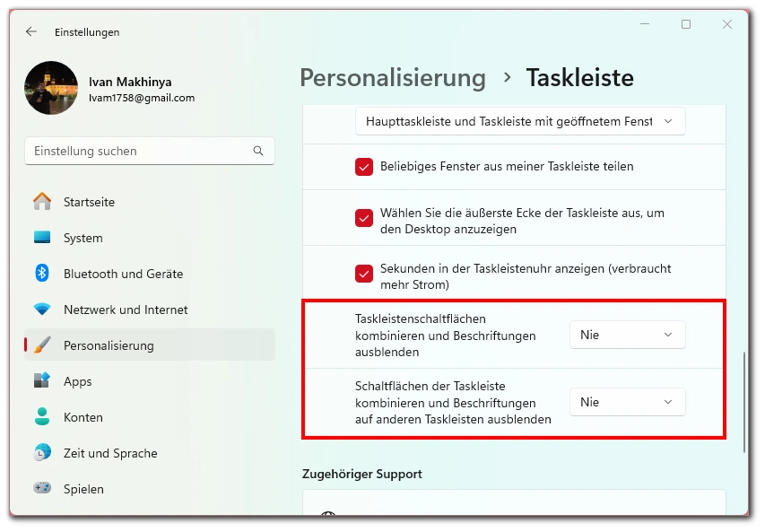Open the Haupttaskleiste und Taskleiste dropdown
The width and height of the screenshot is (765, 532).
pyautogui.click(x=520, y=121)
